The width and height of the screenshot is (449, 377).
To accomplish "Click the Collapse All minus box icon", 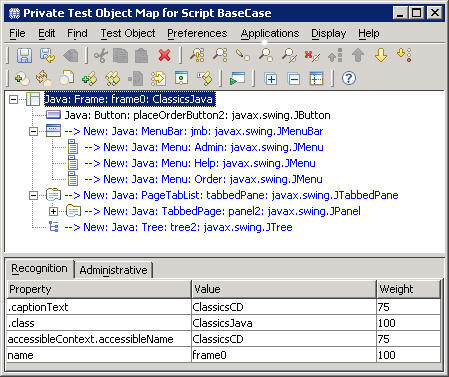I will click(x=294, y=79).
